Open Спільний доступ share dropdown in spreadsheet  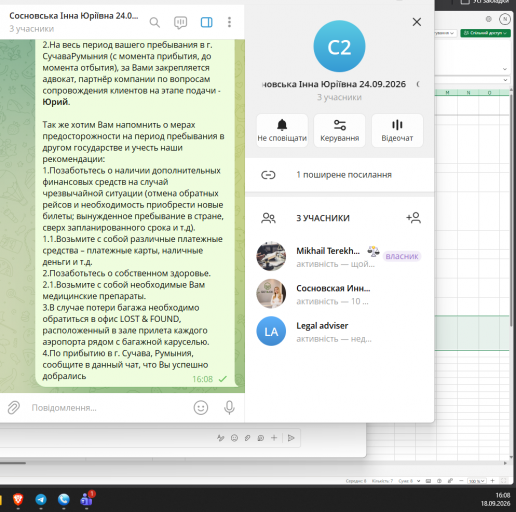(x=485, y=33)
